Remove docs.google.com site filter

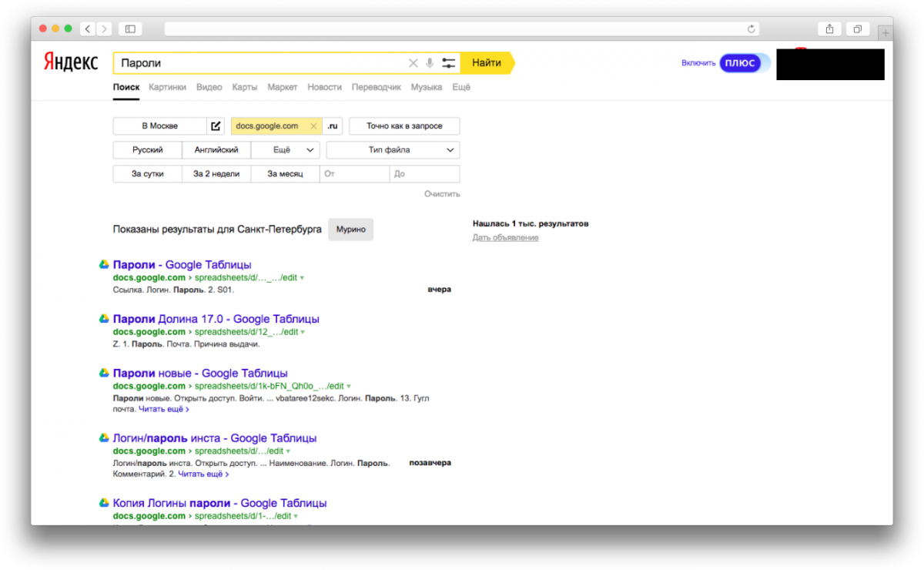click(313, 126)
